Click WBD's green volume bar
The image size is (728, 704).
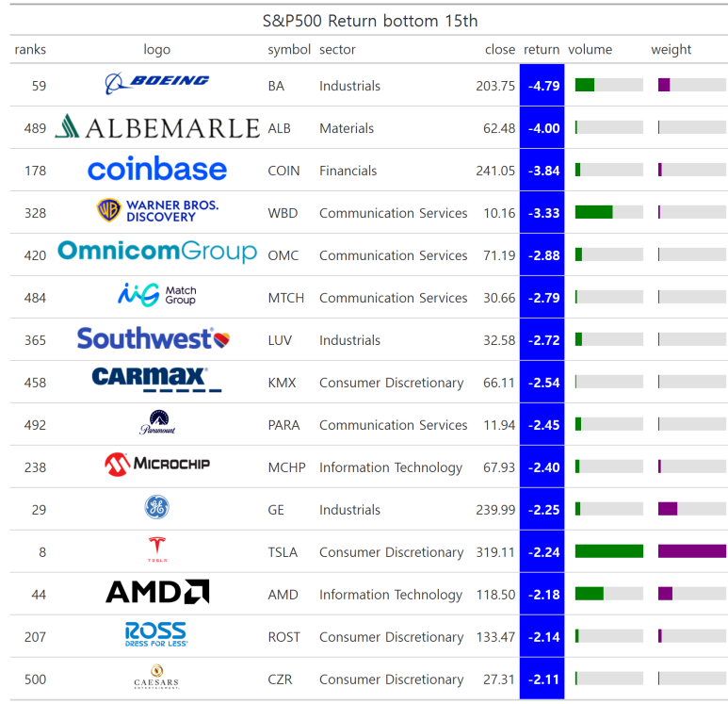pos(594,212)
